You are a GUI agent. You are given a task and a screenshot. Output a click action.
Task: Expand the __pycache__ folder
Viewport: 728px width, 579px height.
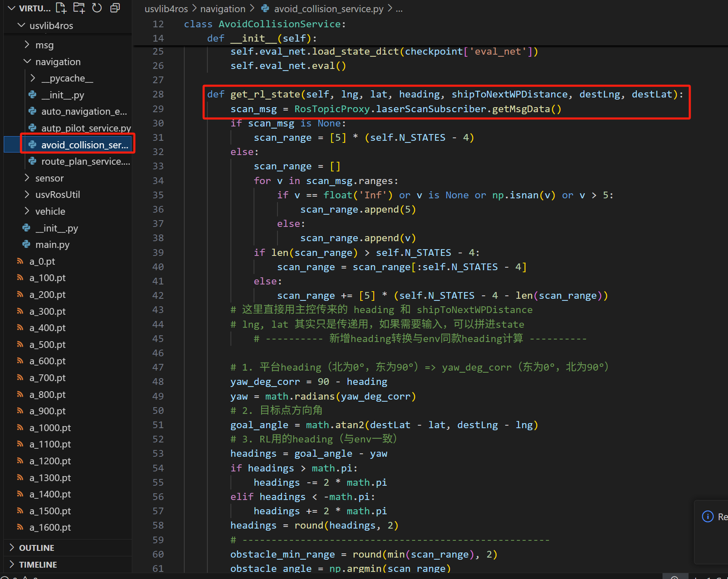point(67,79)
